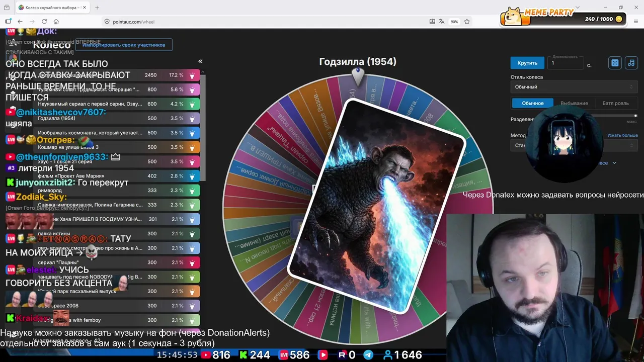The height and width of the screenshot is (362, 644).
Task: Open the browser home icon
Action: point(56,22)
